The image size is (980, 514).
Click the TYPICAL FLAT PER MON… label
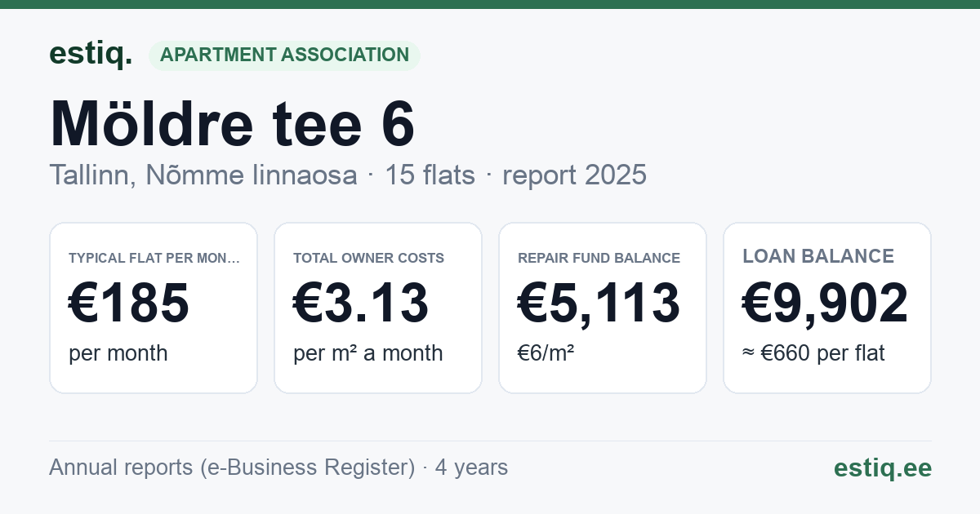click(155, 258)
